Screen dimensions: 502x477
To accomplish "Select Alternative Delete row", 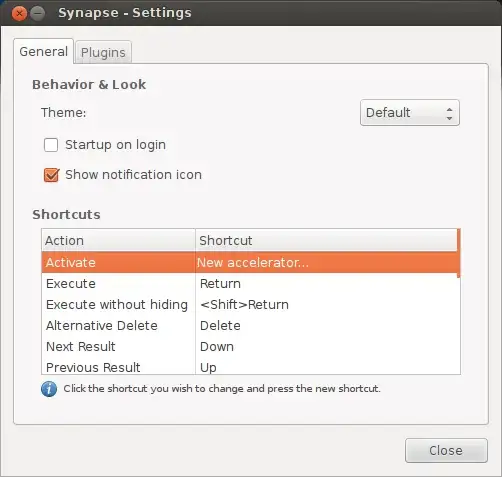I will tap(251, 326).
